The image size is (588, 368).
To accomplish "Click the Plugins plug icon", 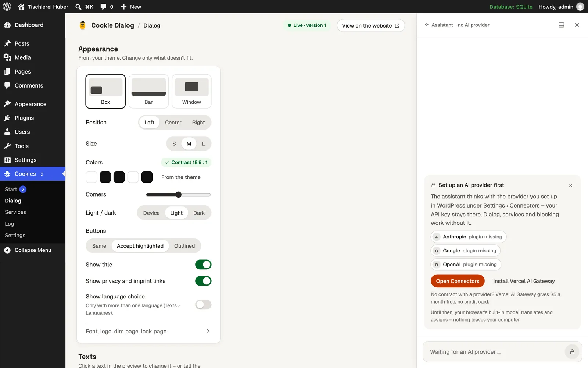I will point(7,118).
